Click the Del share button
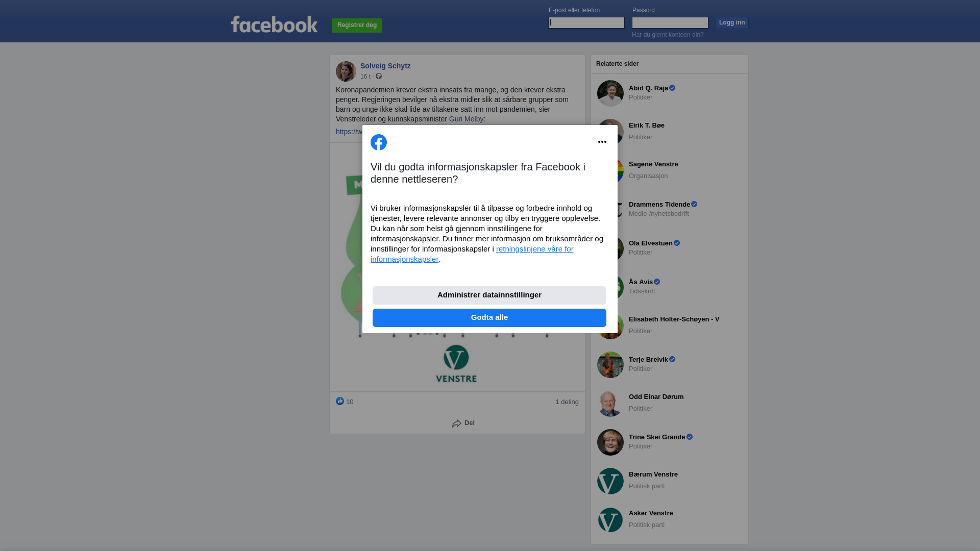This screenshot has width=980, height=551. pyautogui.click(x=463, y=423)
